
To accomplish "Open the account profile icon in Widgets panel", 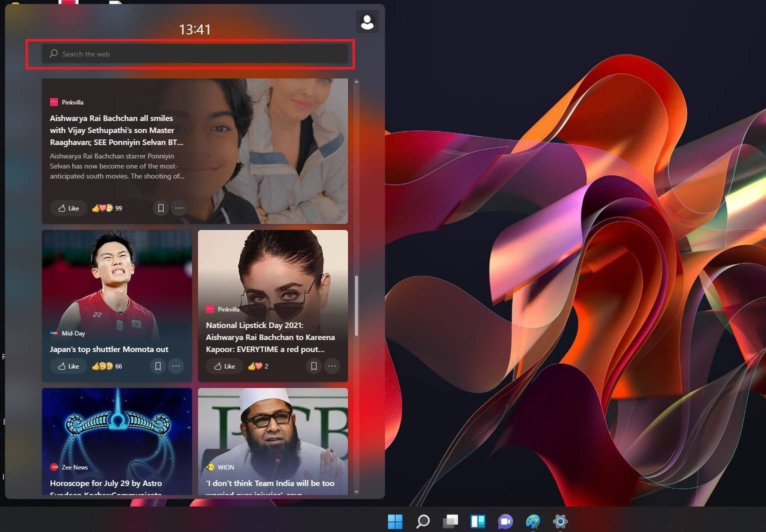I will (x=367, y=21).
